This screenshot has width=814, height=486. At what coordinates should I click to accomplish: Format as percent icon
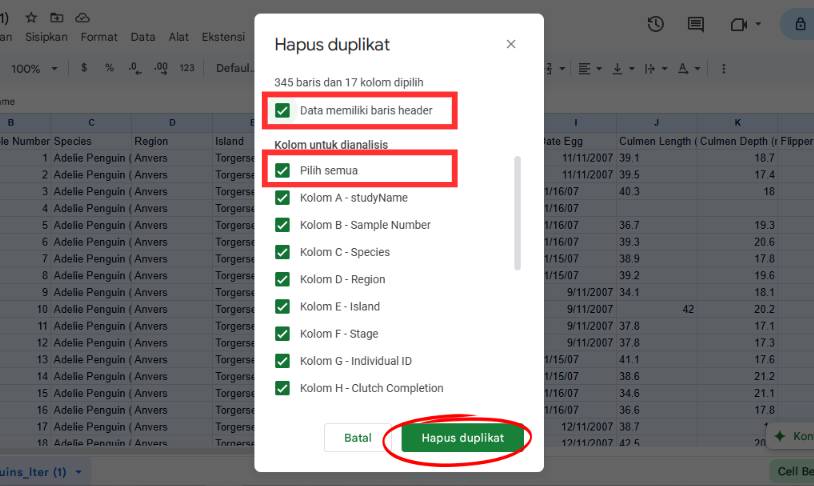(x=109, y=68)
